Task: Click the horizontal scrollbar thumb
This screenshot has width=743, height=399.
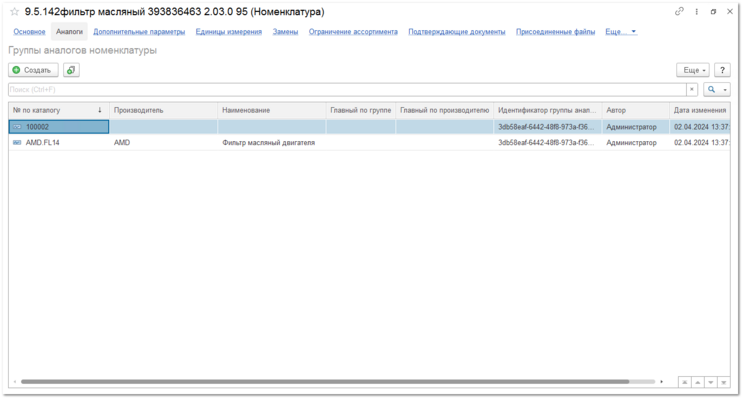Action: 325,381
